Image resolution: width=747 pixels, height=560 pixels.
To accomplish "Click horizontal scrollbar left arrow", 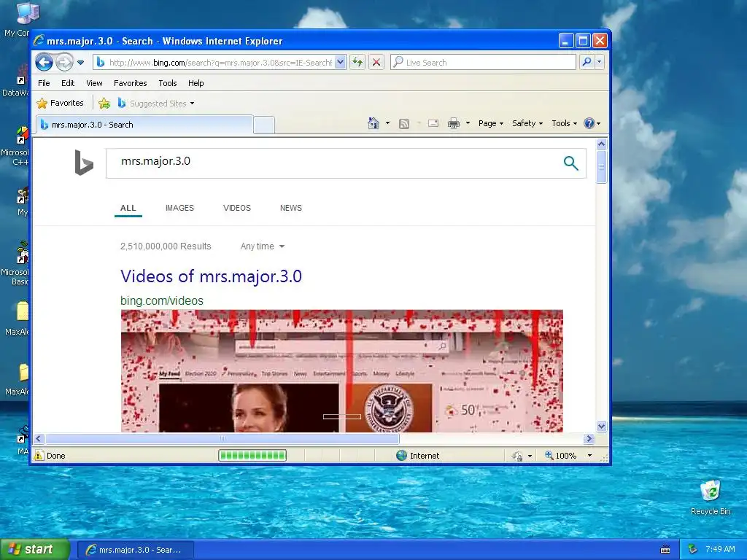I will pos(39,438).
